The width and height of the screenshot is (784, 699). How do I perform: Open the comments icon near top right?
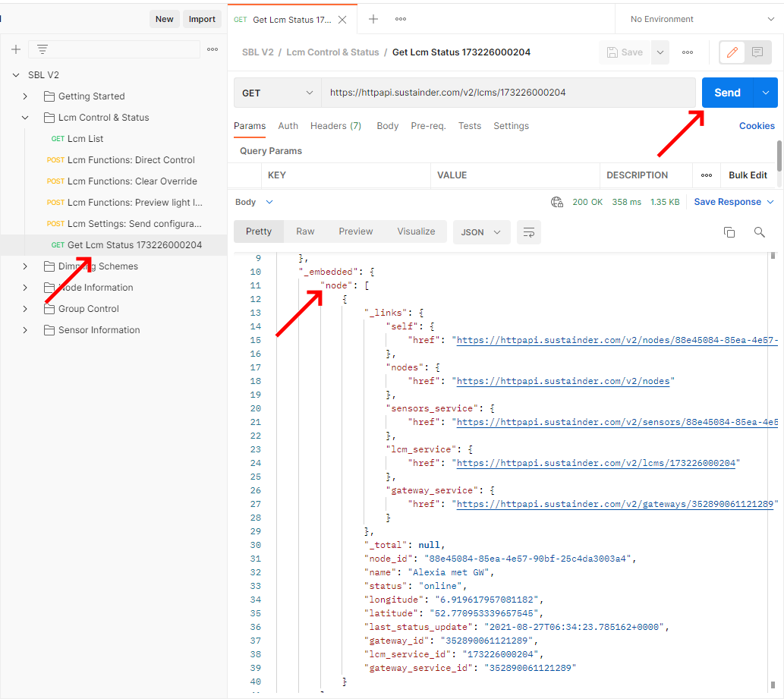coord(757,52)
